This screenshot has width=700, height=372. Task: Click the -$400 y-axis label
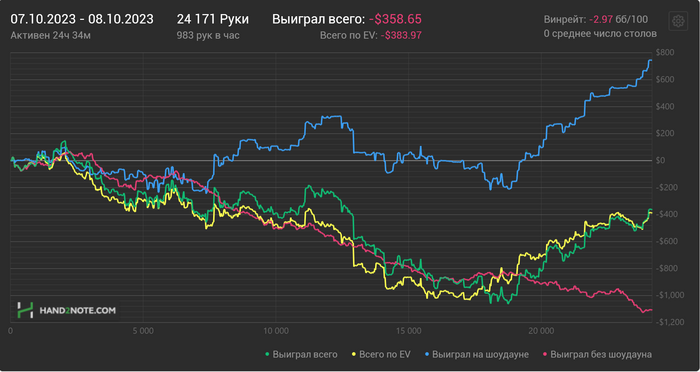click(x=666, y=214)
